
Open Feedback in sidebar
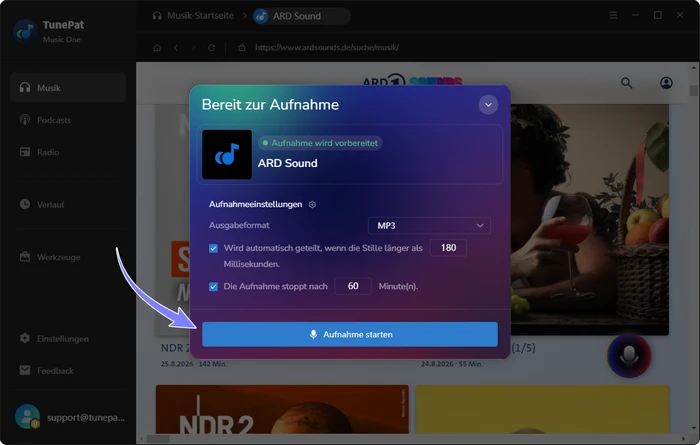pos(68,371)
